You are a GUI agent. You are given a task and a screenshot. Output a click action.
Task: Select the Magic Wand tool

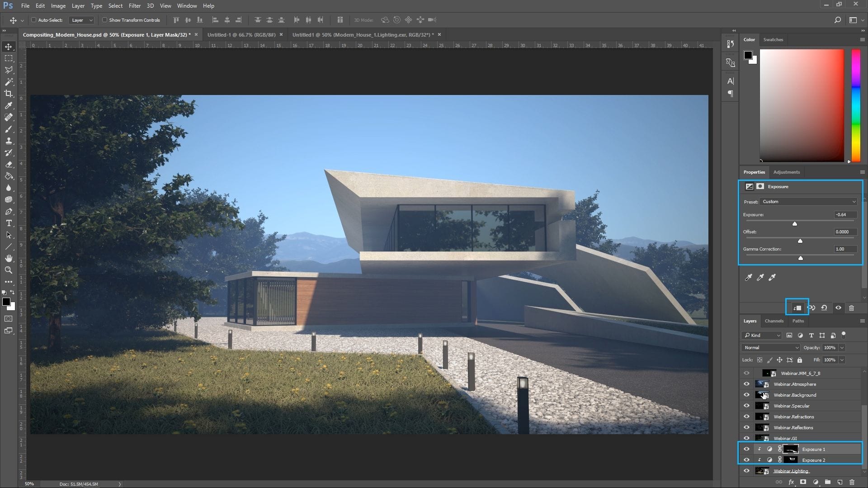9,82
